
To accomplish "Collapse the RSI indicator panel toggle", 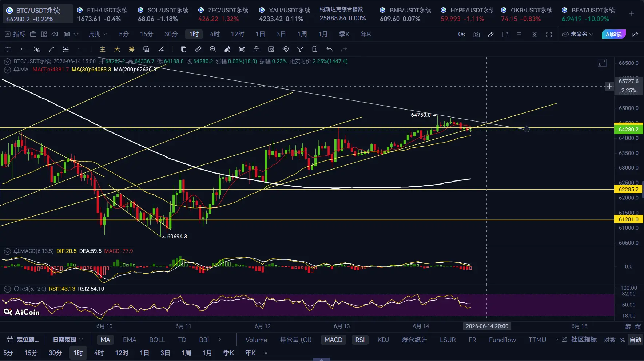I will [7, 289].
